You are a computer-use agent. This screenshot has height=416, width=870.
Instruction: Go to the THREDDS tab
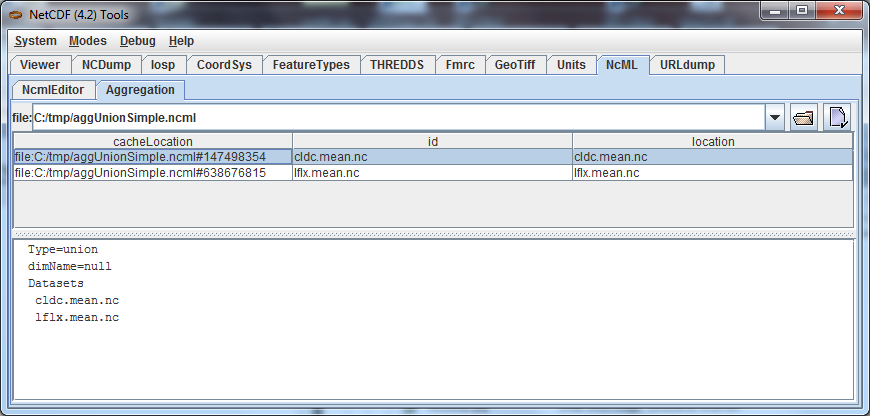pos(397,65)
